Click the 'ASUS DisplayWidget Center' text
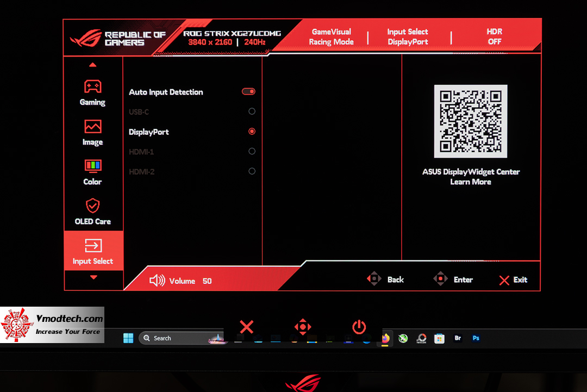The image size is (587, 392). (471, 172)
